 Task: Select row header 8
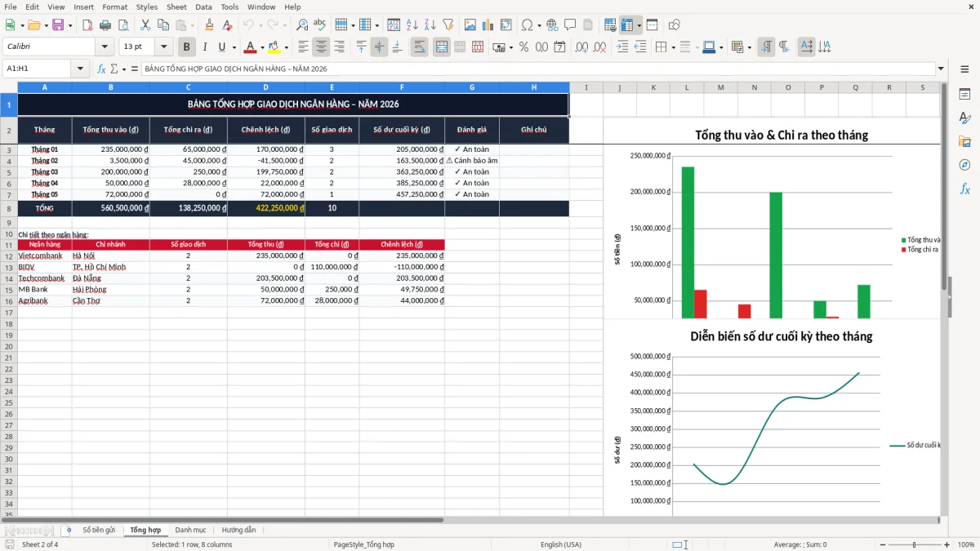(x=8, y=209)
